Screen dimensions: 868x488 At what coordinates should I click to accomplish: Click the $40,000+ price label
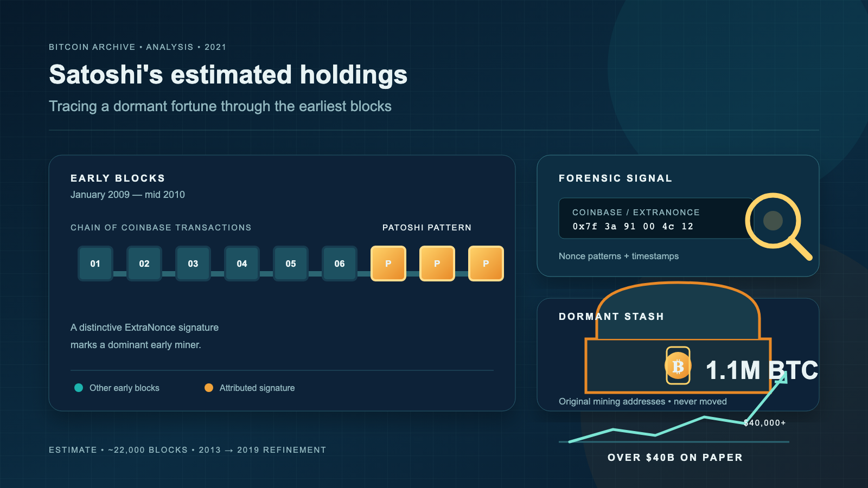click(765, 423)
